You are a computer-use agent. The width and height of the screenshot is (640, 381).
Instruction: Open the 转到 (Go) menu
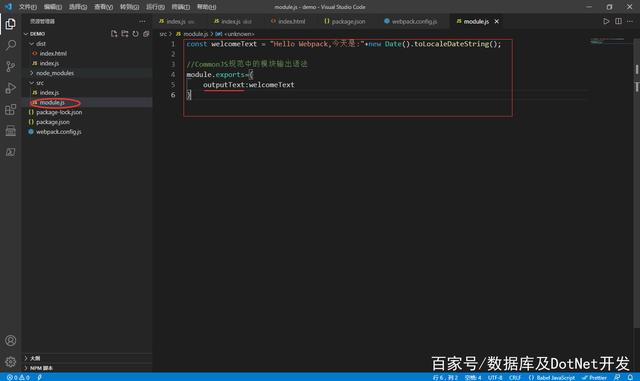[129, 7]
